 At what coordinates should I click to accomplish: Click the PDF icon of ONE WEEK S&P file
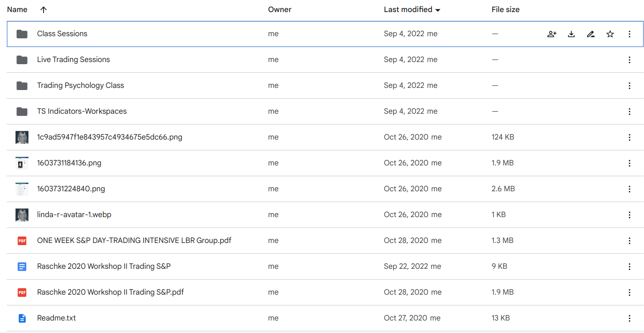coord(22,241)
